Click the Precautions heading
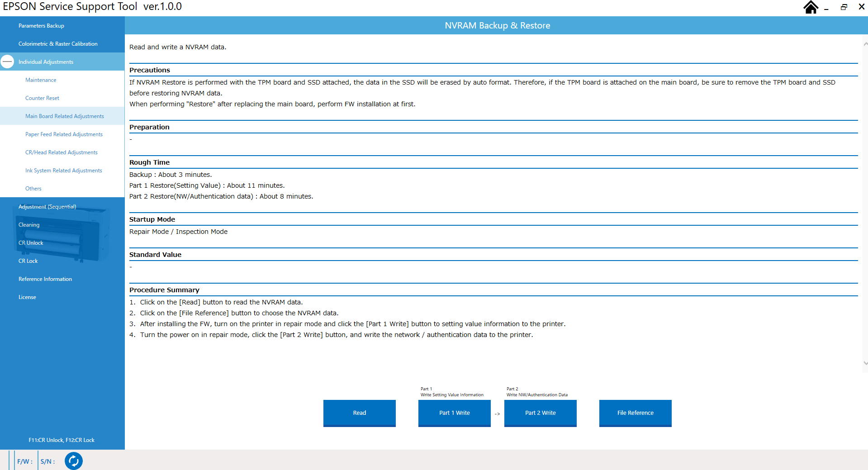The image size is (868, 470). pos(150,70)
